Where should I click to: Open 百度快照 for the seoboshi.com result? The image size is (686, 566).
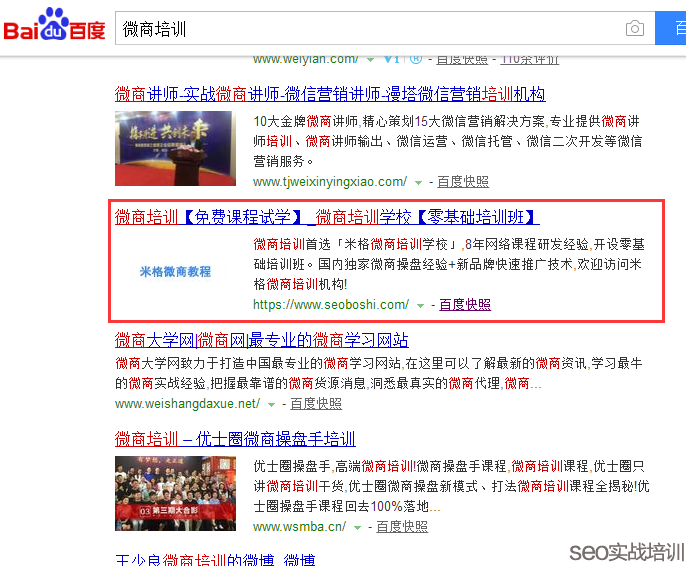(465, 304)
